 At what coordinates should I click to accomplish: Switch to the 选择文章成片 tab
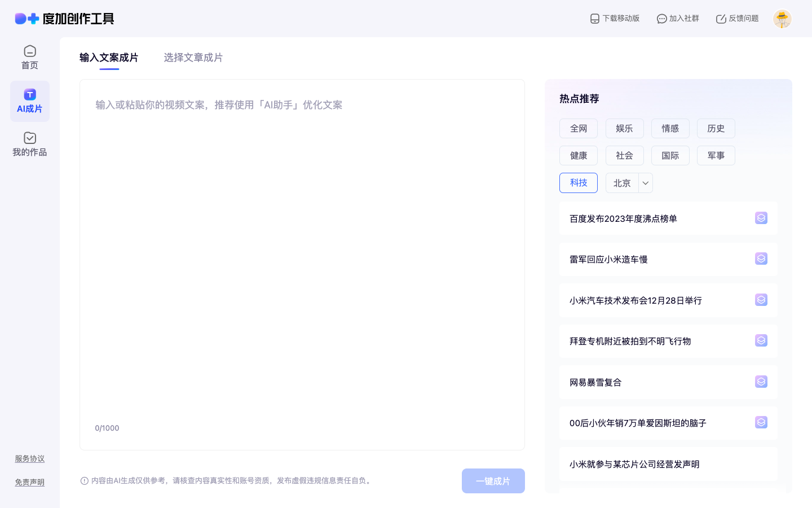[193, 58]
